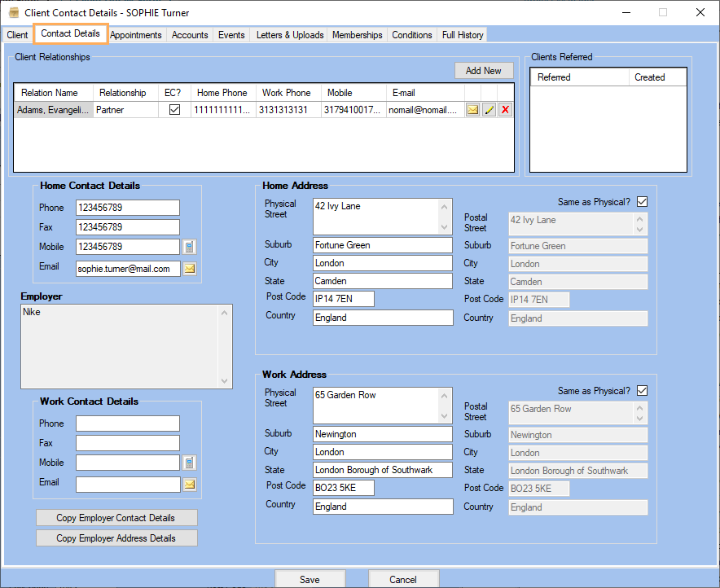
Task: Click the envelope icon beside Work Email field
Action: pos(190,484)
